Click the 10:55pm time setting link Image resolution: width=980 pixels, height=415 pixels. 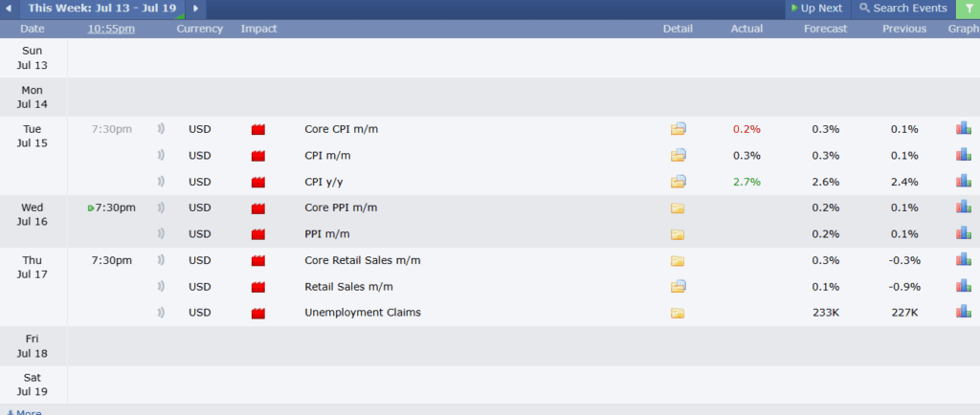tap(111, 29)
